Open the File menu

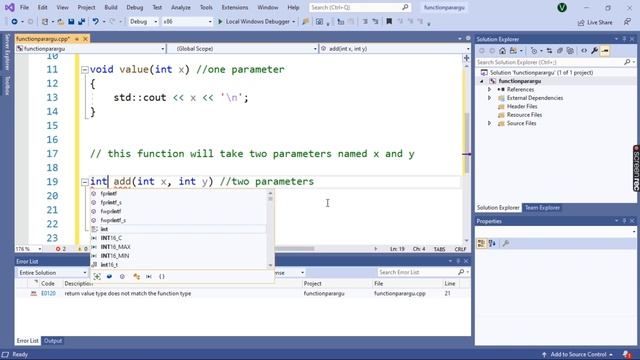tap(24, 7)
